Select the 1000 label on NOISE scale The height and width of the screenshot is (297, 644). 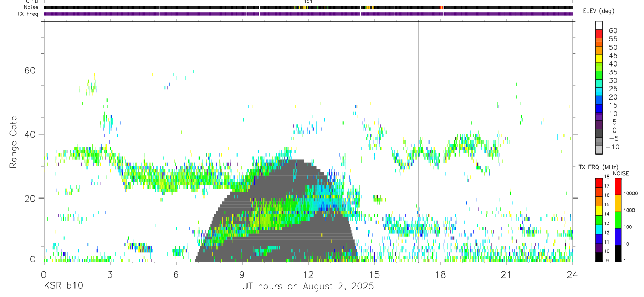(630, 210)
